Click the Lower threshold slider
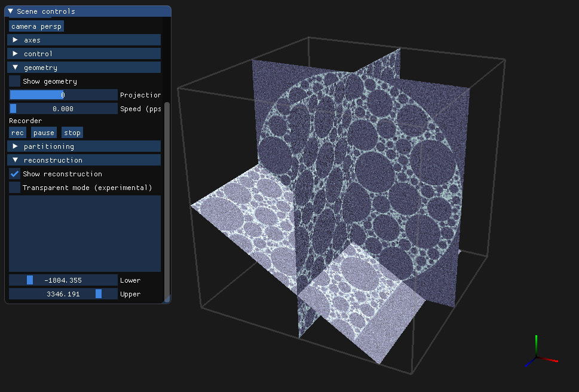Viewport: 579px width, 392px height. [63, 280]
